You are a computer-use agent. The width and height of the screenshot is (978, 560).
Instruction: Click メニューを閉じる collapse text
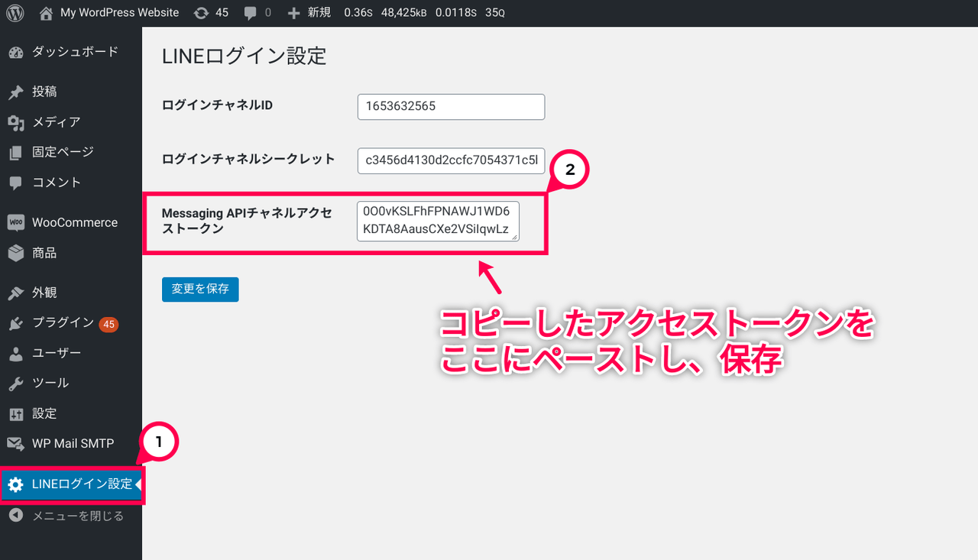point(78,516)
